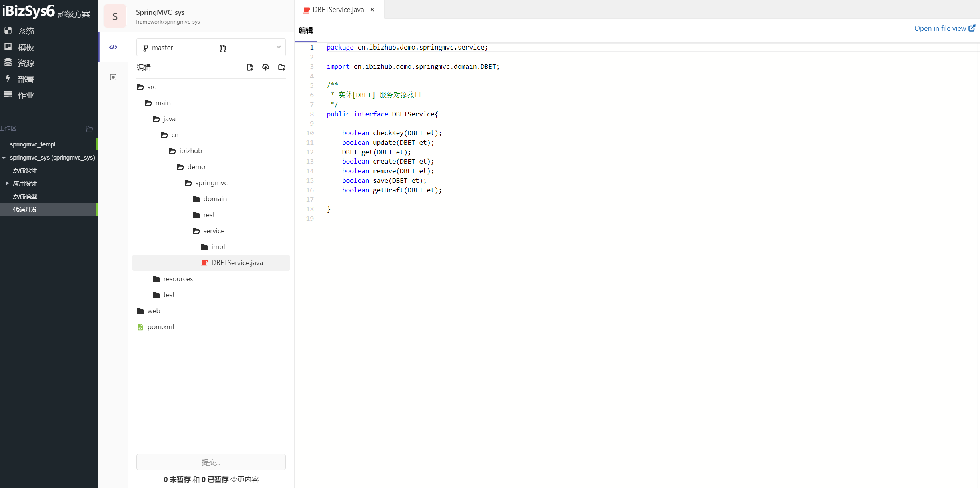
Task: Collapse the demo folder
Action: click(x=180, y=167)
